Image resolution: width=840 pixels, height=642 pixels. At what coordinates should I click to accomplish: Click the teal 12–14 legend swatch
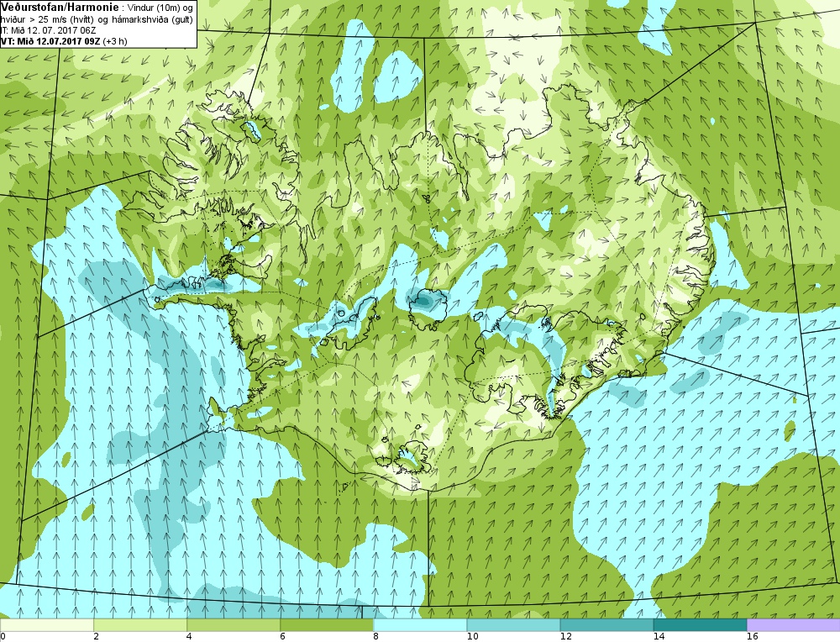coord(606,625)
